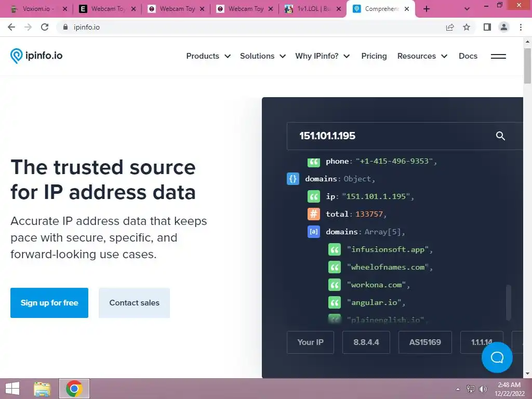Open the Docs page
The image size is (532, 399).
pos(468,56)
